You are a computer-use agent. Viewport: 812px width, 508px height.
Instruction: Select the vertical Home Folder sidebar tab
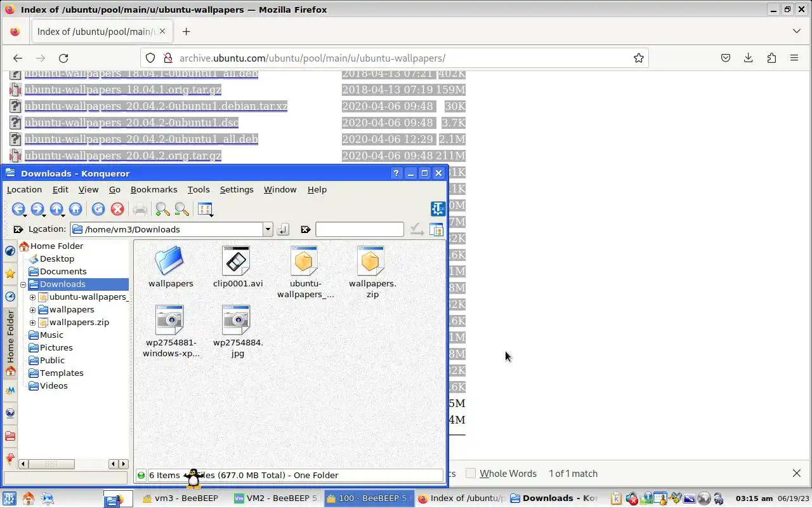pyautogui.click(x=10, y=344)
